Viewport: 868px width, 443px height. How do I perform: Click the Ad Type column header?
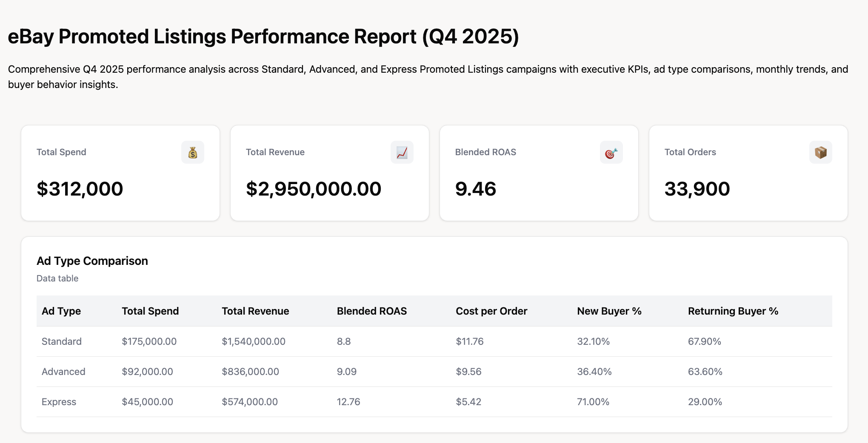pyautogui.click(x=61, y=311)
